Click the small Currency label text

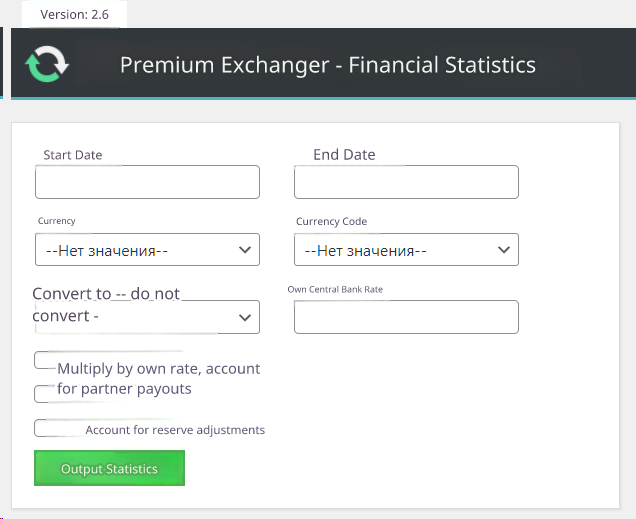click(x=57, y=221)
